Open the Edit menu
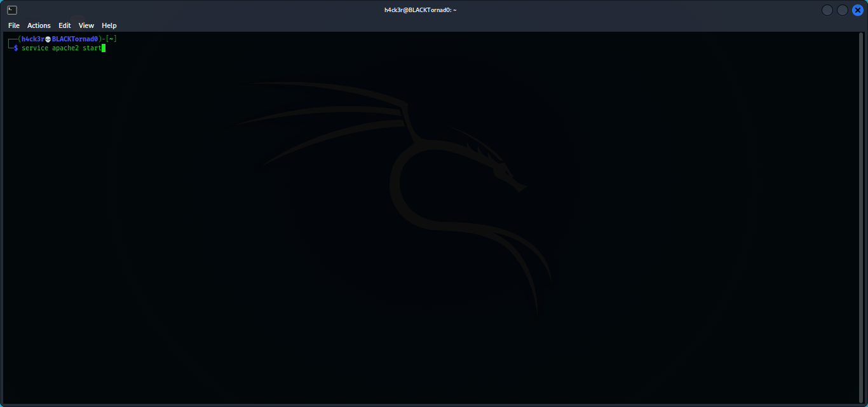The width and height of the screenshot is (868, 407). point(64,25)
